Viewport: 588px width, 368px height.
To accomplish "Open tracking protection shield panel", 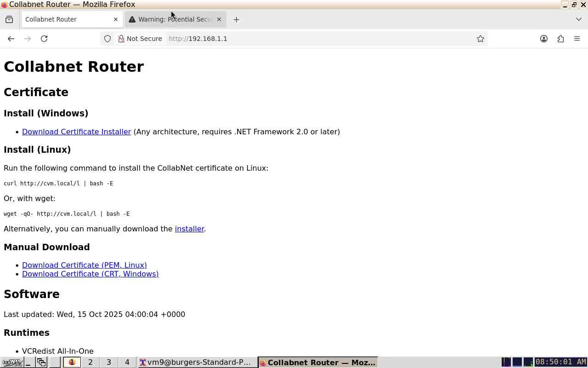I will point(107,39).
